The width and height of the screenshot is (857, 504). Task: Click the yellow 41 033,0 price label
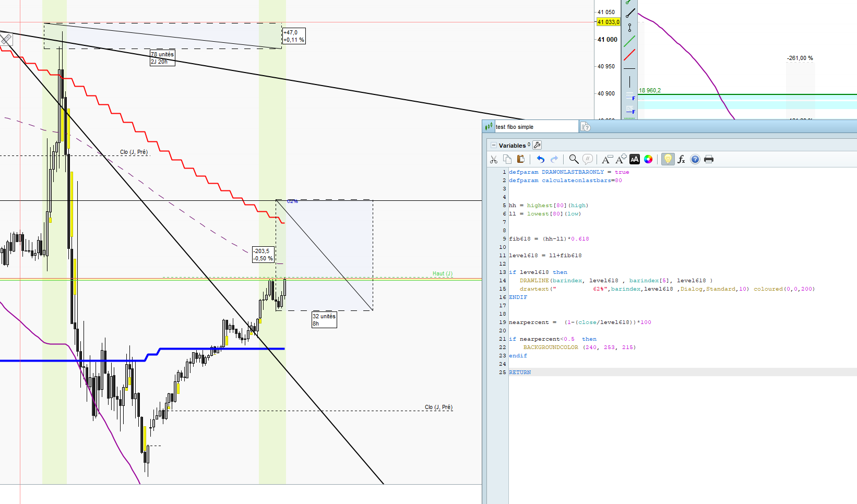coord(608,22)
